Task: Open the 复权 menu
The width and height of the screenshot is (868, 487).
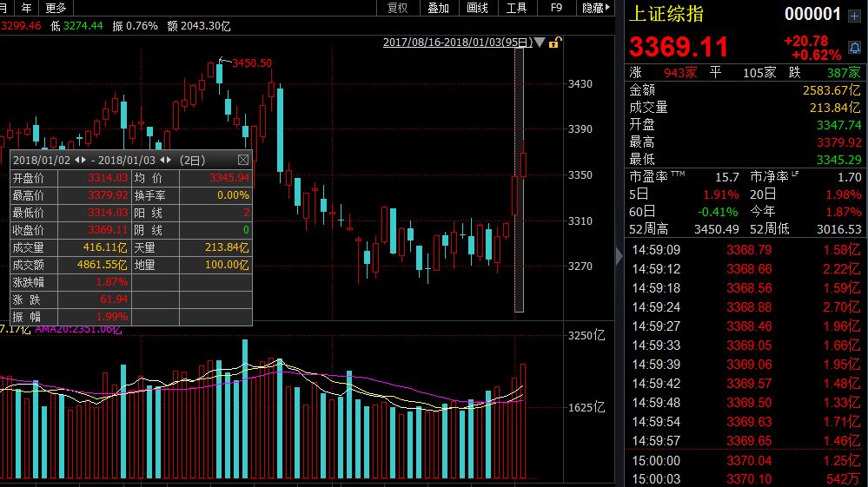Action: [397, 8]
